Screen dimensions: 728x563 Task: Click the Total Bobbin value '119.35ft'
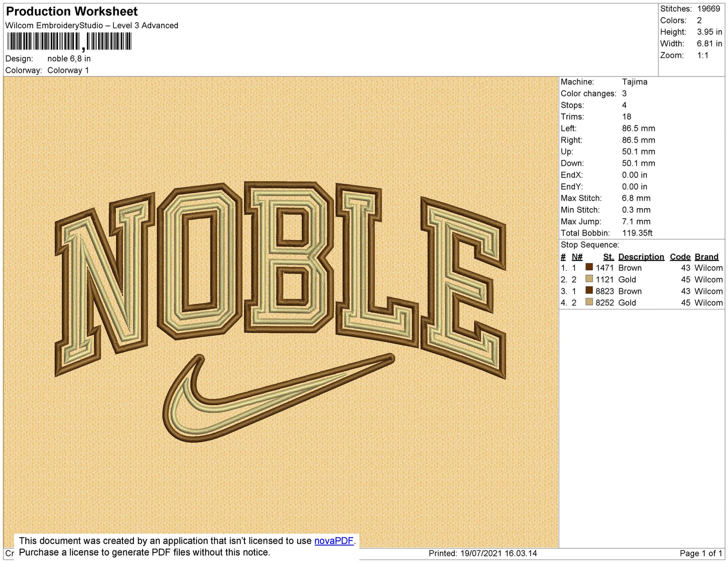coord(637,233)
